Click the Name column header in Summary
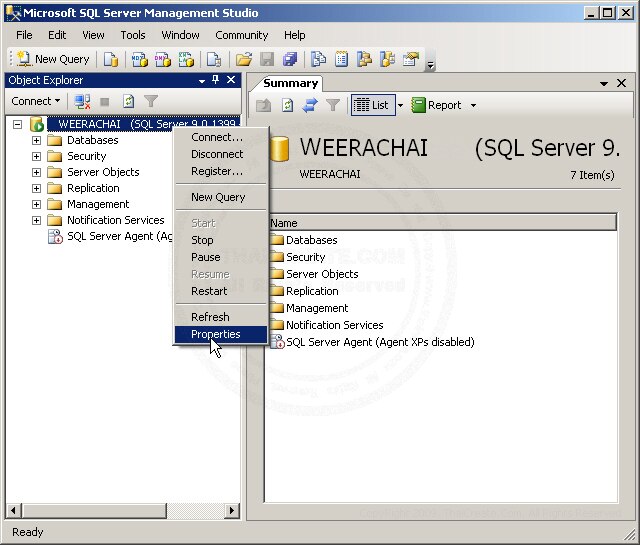The image size is (640, 545). 442,223
